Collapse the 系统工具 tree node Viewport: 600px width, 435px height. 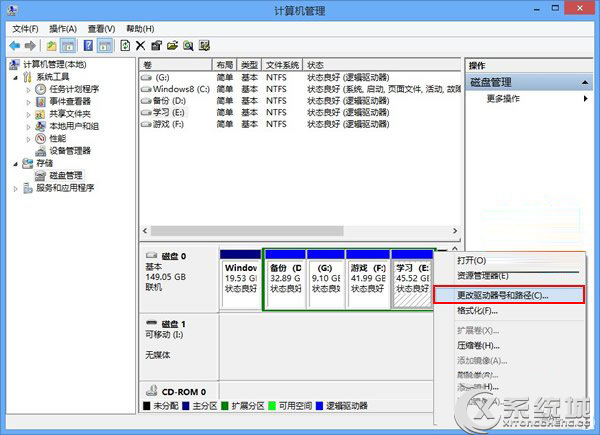tap(16, 76)
